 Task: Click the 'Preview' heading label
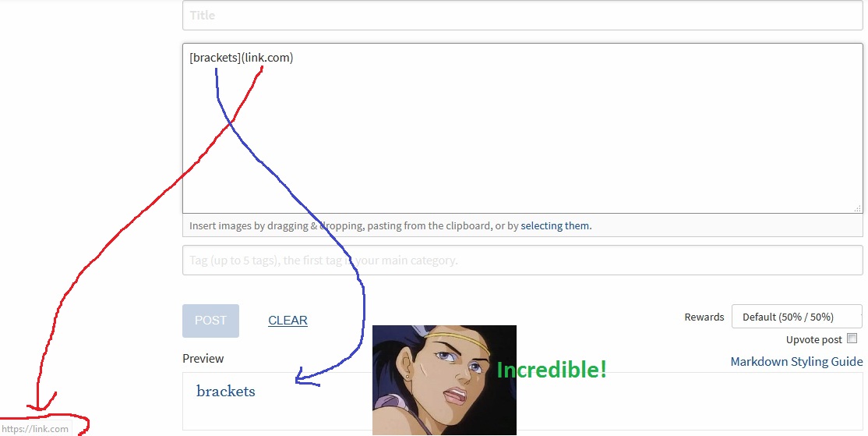click(x=203, y=359)
